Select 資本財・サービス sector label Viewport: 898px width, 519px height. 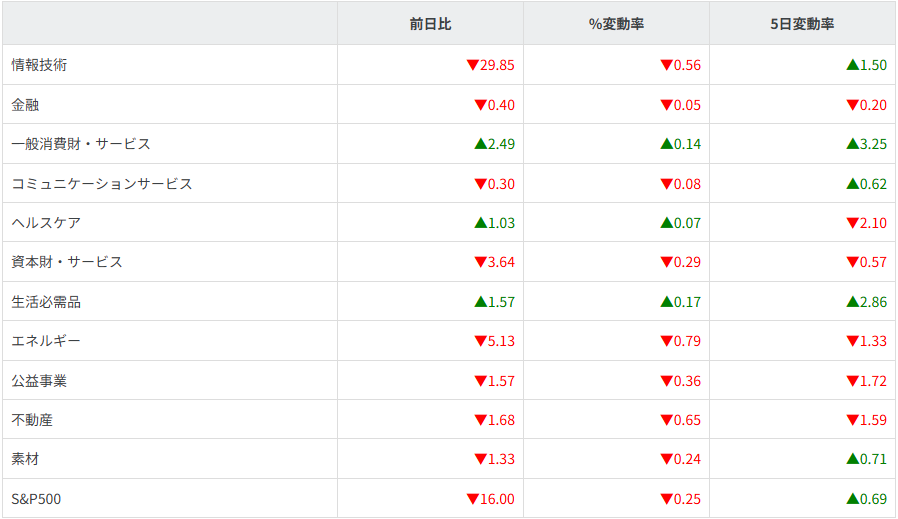point(67,262)
